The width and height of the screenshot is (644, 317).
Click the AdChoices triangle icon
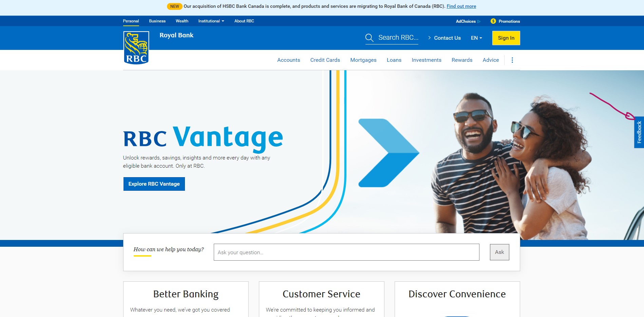click(479, 21)
